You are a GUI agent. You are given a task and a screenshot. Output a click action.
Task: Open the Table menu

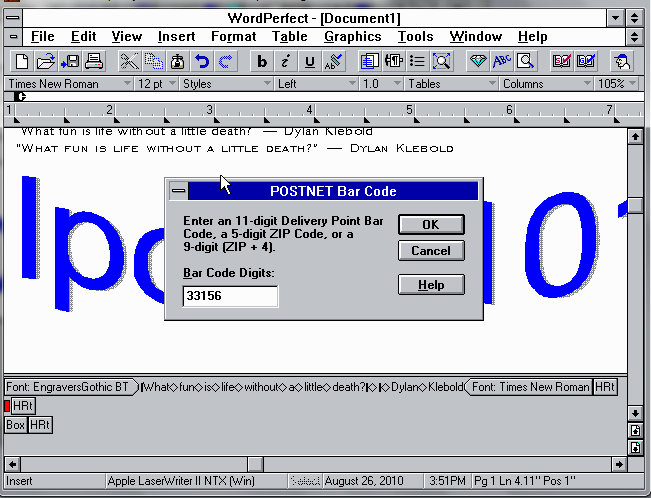[289, 37]
